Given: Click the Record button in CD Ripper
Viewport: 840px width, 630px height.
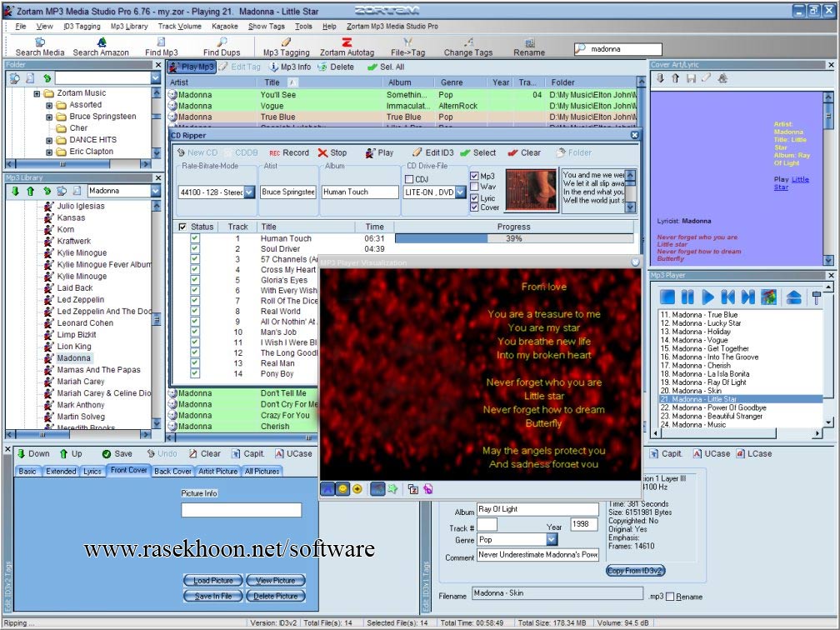Looking at the screenshot, I should [288, 153].
